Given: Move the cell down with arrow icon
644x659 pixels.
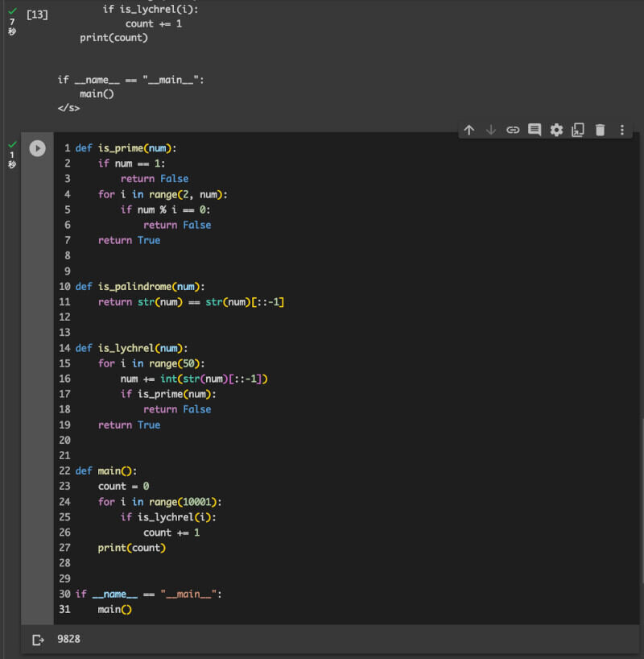Looking at the screenshot, I should [491, 130].
